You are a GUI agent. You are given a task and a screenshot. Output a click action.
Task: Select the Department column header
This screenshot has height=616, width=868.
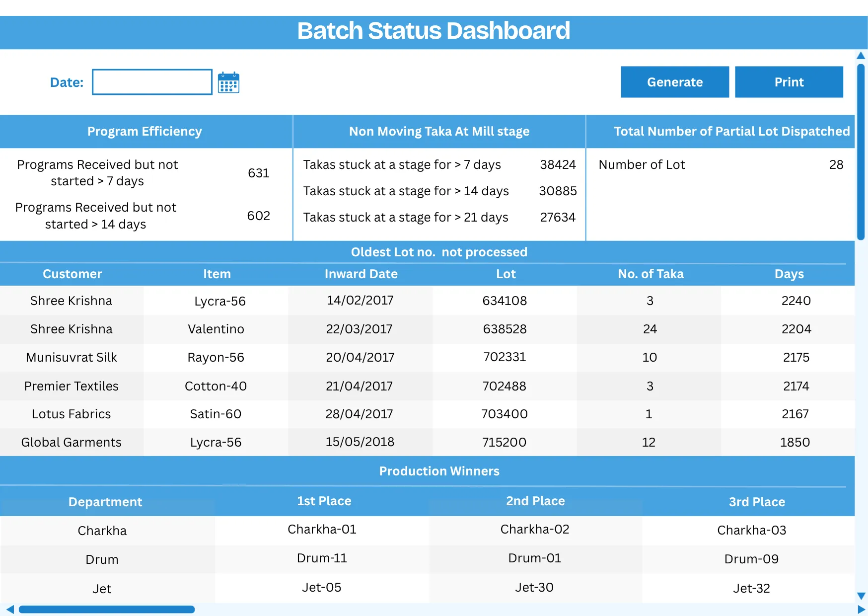[105, 502]
